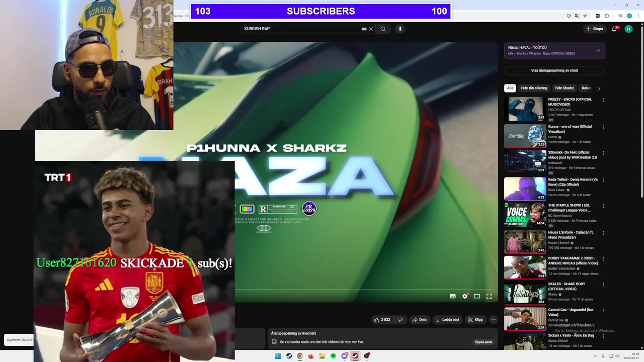Image resolution: width=644 pixels, height=362 pixels.
Task: Open the YouTube account avatar menu
Action: tap(628, 29)
